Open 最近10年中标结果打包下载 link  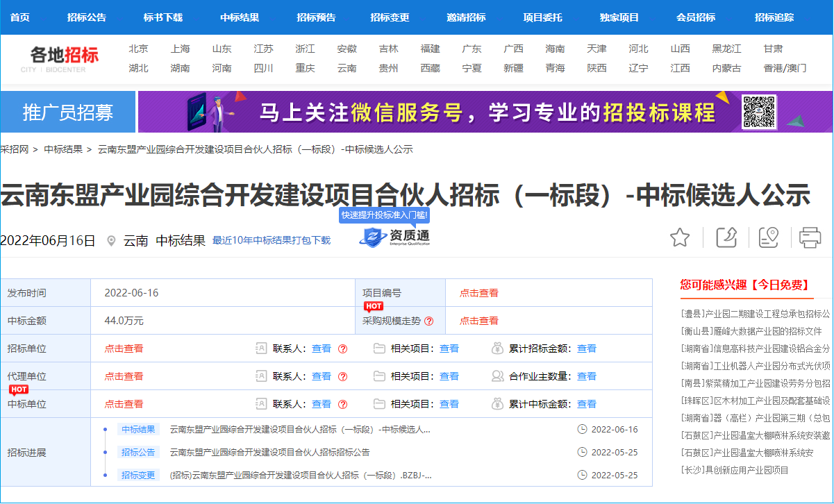(x=272, y=241)
